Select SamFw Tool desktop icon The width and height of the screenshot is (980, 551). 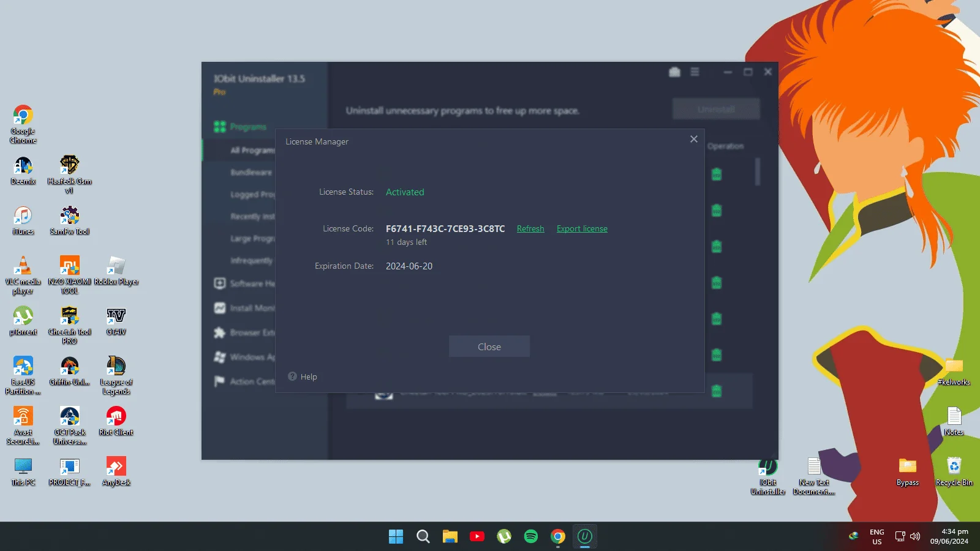[69, 220]
